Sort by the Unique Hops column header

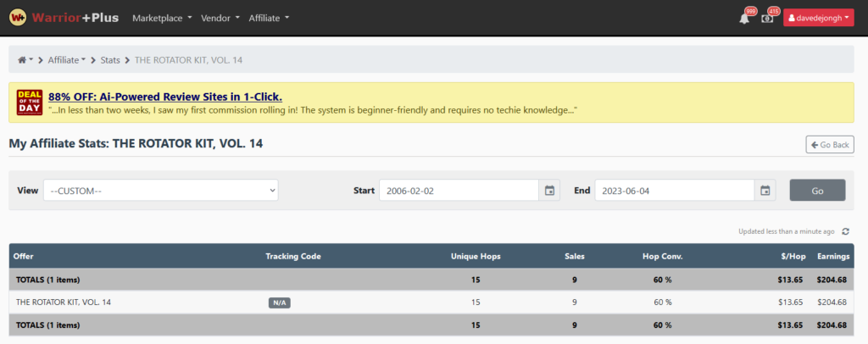(x=476, y=256)
